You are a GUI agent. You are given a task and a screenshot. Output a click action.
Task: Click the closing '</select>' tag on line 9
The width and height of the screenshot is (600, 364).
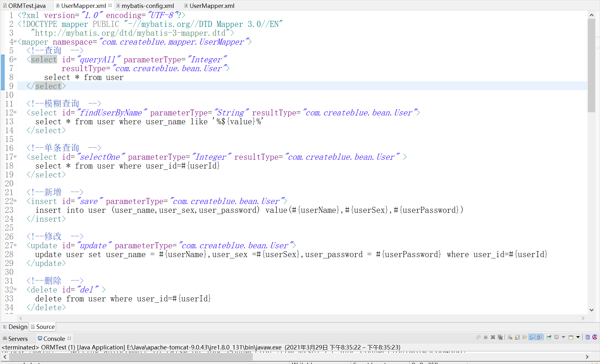46,86
